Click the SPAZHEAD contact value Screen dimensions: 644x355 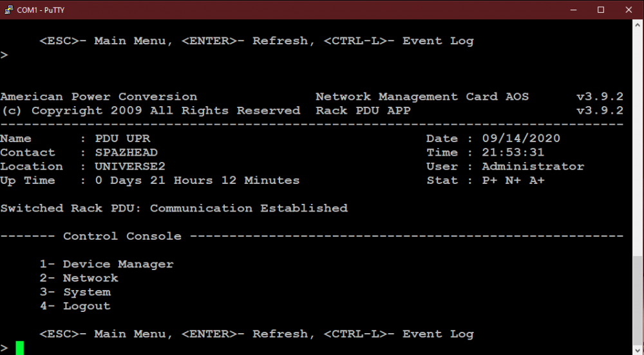tap(126, 152)
